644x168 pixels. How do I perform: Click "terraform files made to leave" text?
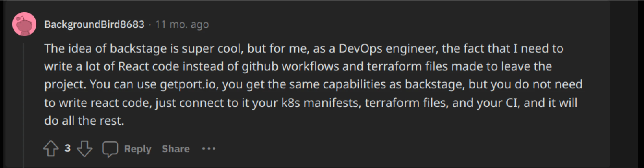(444, 67)
